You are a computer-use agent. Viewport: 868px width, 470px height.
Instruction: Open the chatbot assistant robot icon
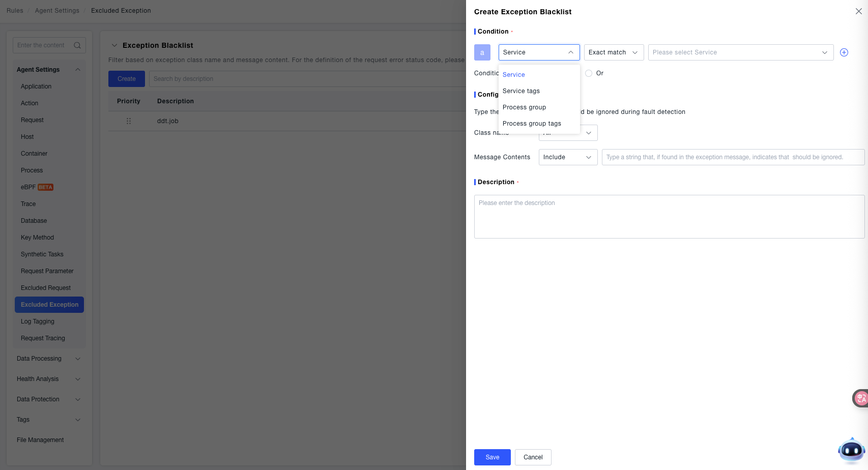[x=851, y=450]
